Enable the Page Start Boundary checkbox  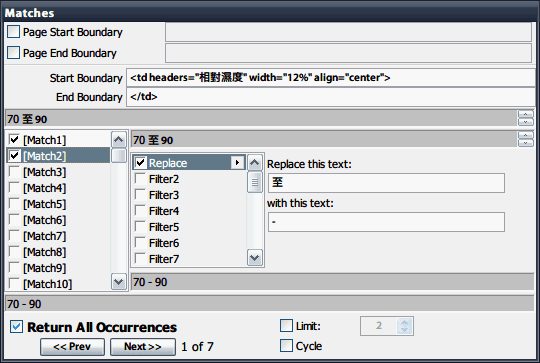point(13,32)
